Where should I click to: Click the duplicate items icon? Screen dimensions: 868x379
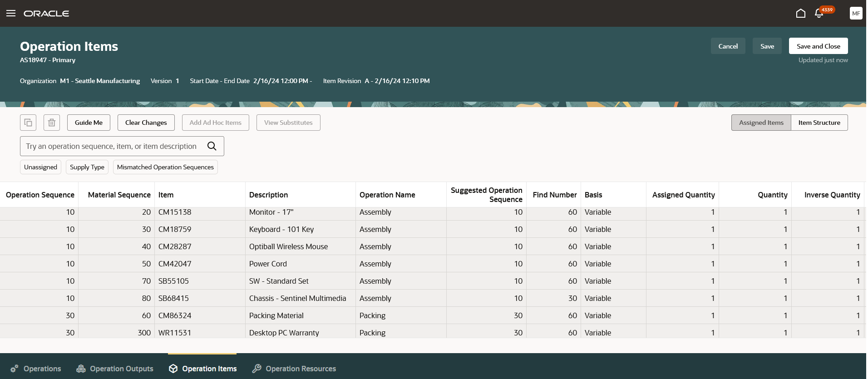pyautogui.click(x=28, y=123)
